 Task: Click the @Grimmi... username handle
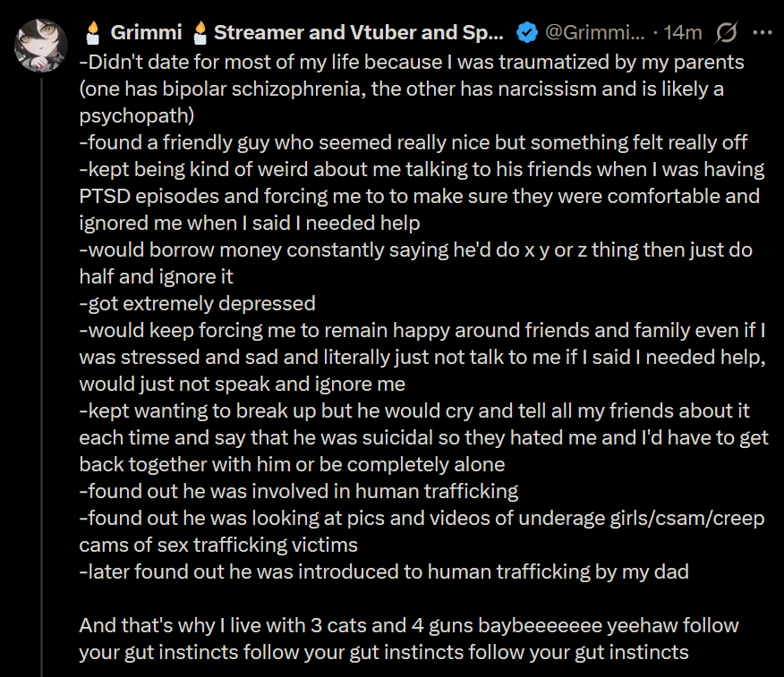594,33
